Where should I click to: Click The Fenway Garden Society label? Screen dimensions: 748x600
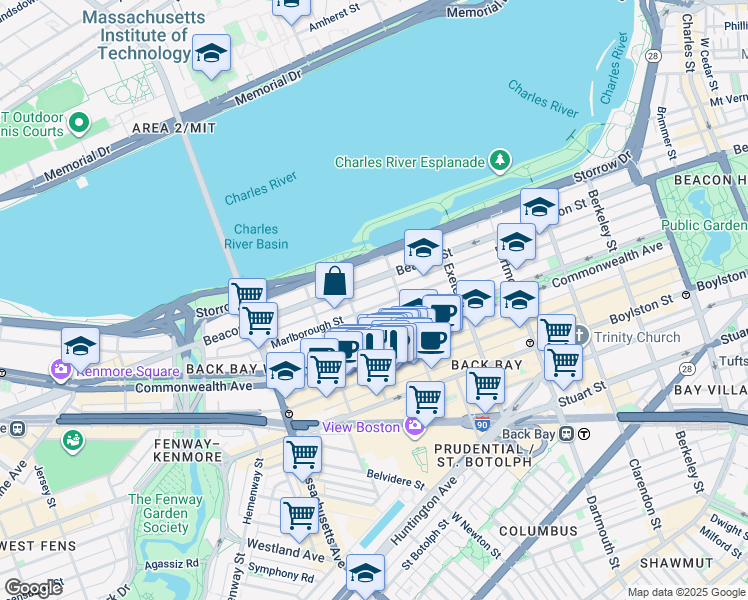[x=166, y=513]
